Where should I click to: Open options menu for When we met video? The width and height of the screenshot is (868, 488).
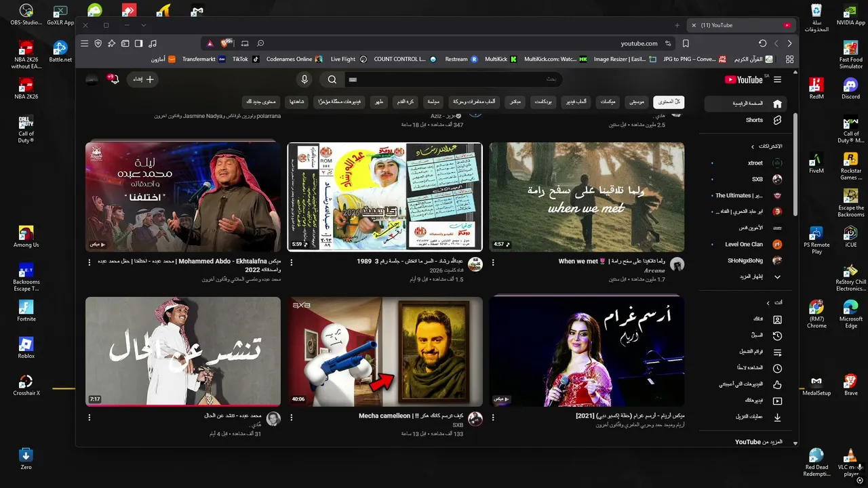pyautogui.click(x=493, y=262)
